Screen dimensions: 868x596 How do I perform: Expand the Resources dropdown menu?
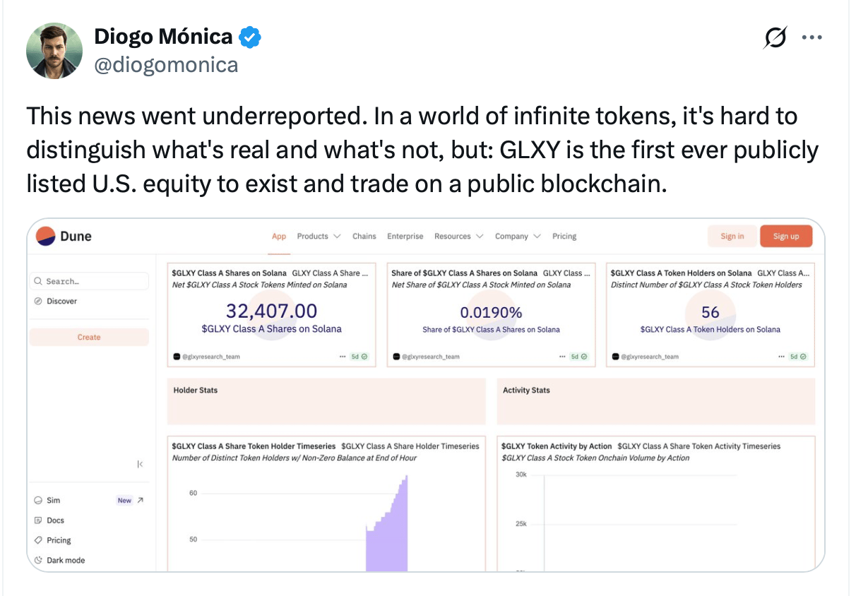pos(458,236)
